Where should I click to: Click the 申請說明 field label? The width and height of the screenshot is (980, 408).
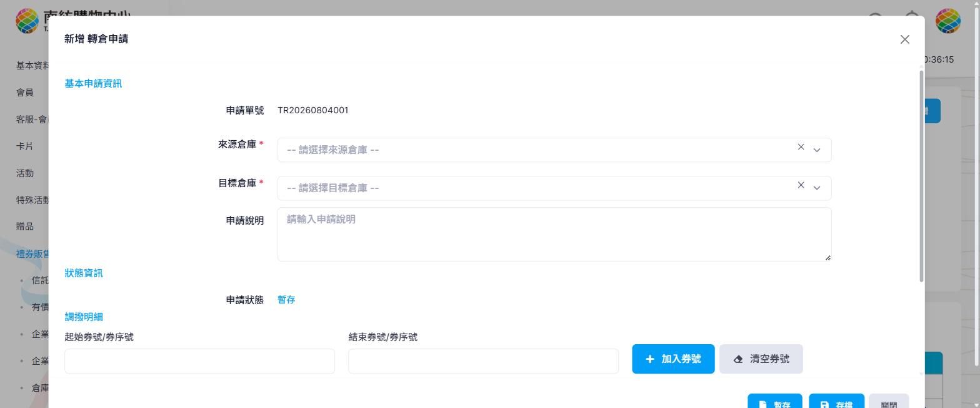(x=245, y=220)
